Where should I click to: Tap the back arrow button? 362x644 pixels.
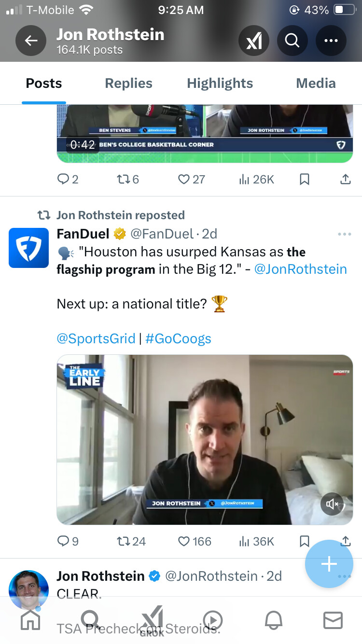coord(31,41)
